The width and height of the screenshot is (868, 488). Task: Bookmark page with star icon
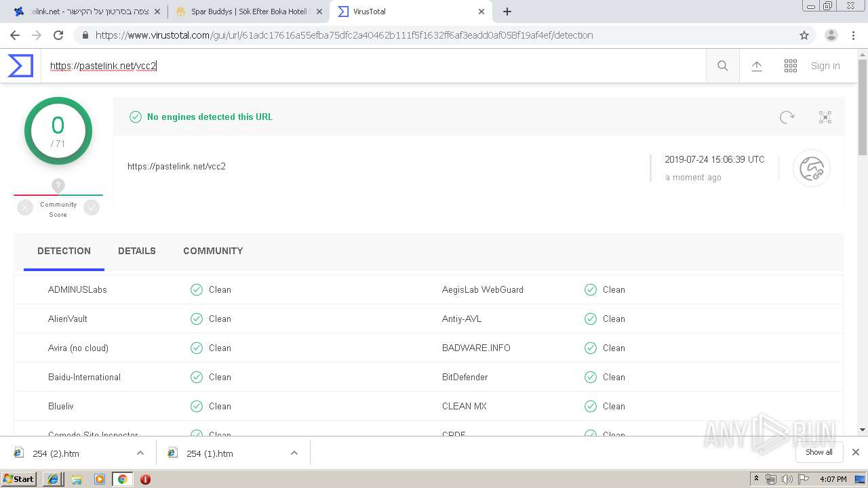[804, 35]
